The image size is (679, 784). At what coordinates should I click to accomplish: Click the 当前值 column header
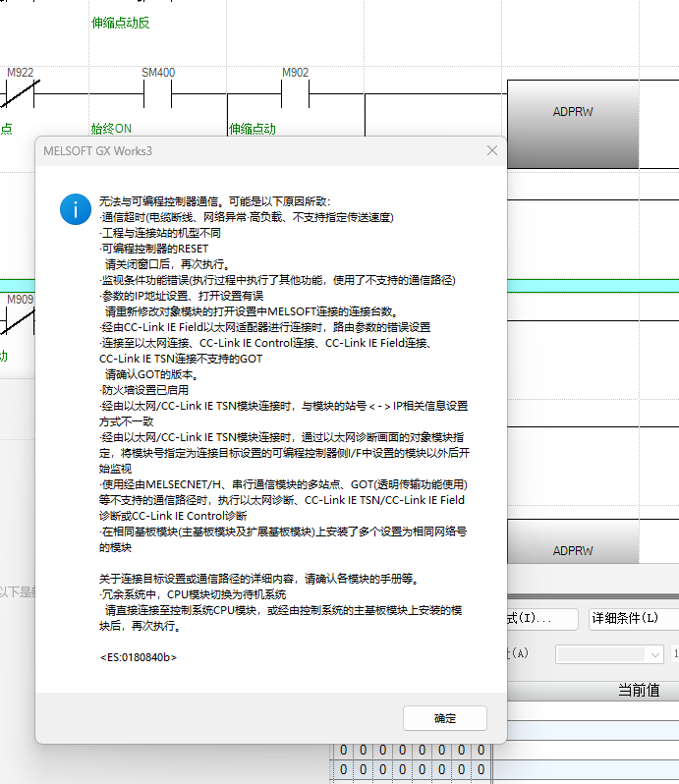[638, 690]
